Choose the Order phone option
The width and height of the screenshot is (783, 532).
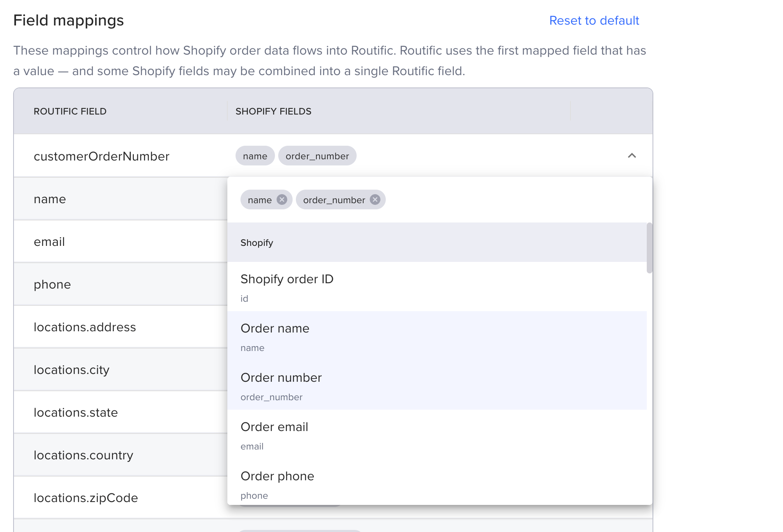(x=437, y=482)
